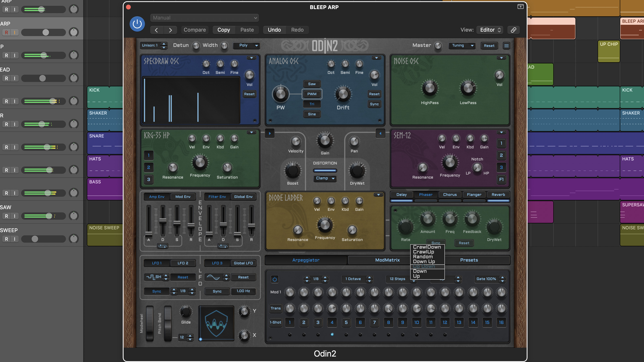
Task: Go to previous preset with left arrow
Action: pos(156,30)
